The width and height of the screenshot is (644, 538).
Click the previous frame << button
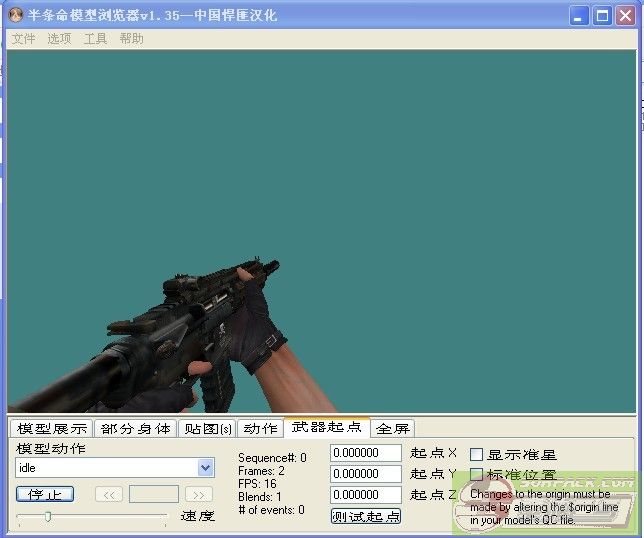click(x=109, y=494)
